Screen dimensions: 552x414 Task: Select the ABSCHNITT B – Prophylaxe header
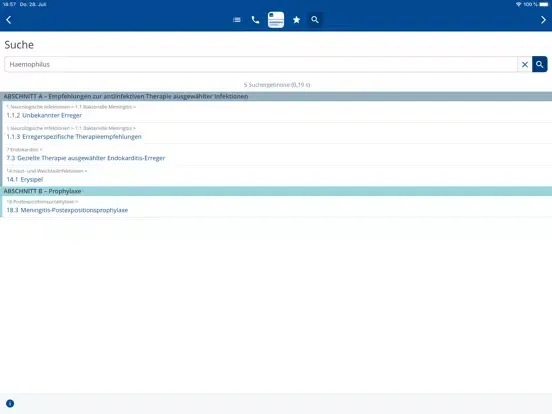pyautogui.click(x=276, y=191)
